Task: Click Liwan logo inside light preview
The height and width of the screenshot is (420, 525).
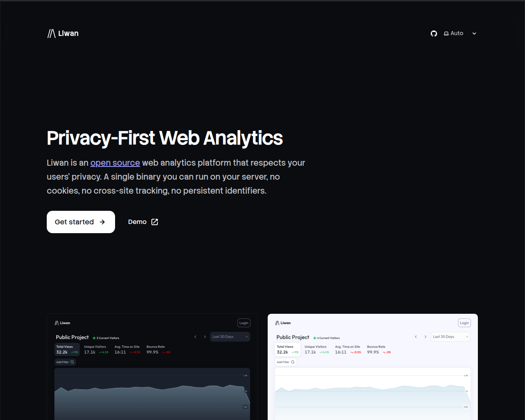Action: [283, 323]
